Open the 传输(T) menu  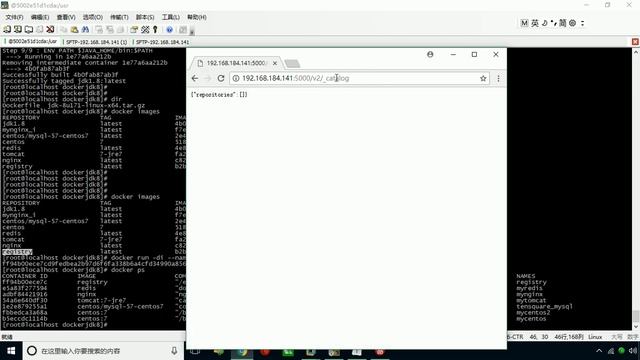coord(119,17)
